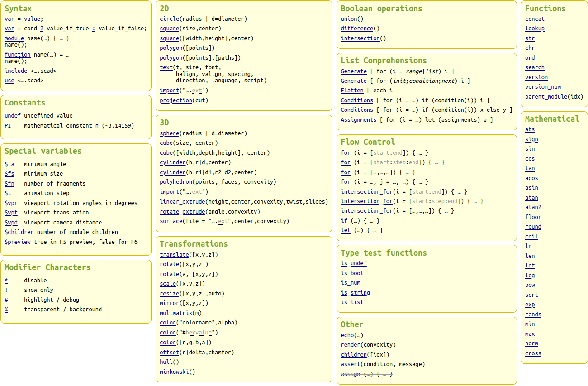Open the undef constant link
Image resolution: width=588 pixels, height=386 pixels.
13,116
